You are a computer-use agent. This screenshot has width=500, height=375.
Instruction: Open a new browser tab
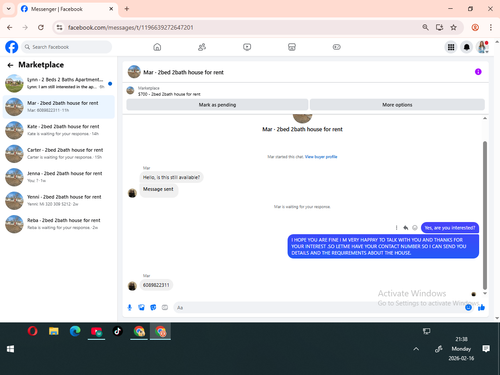click(x=127, y=9)
